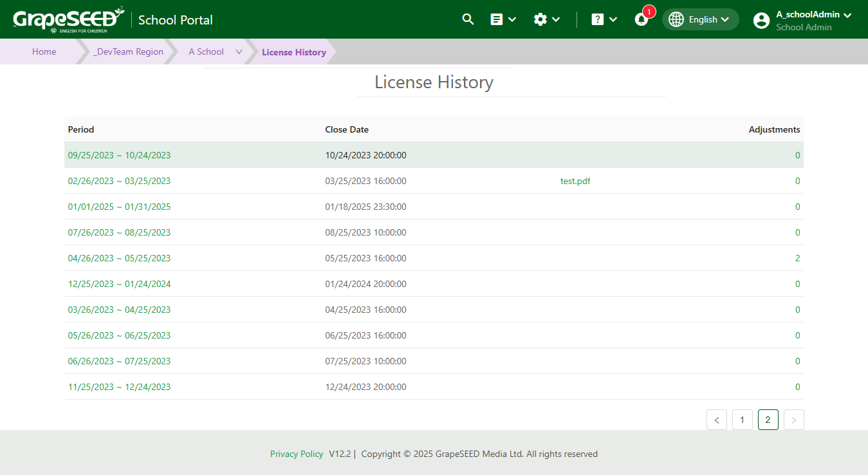
Task: Go to the previous page arrow
Action: [x=717, y=420]
